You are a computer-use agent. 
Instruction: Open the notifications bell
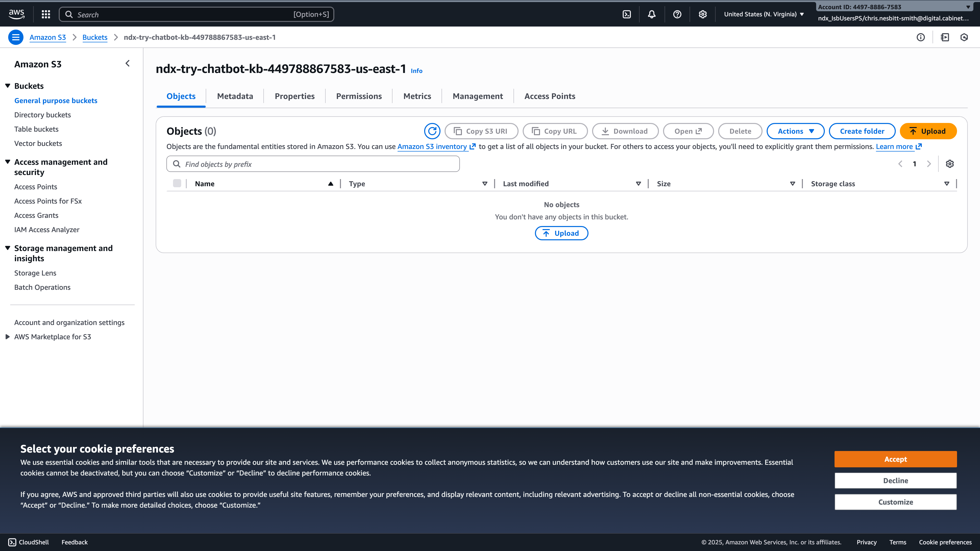coord(651,14)
